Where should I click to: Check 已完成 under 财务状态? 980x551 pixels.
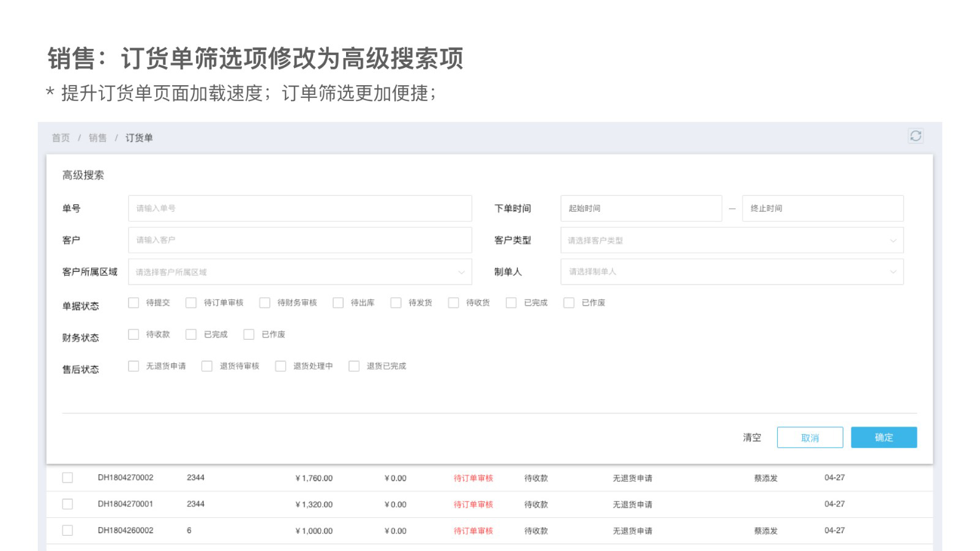click(x=191, y=334)
